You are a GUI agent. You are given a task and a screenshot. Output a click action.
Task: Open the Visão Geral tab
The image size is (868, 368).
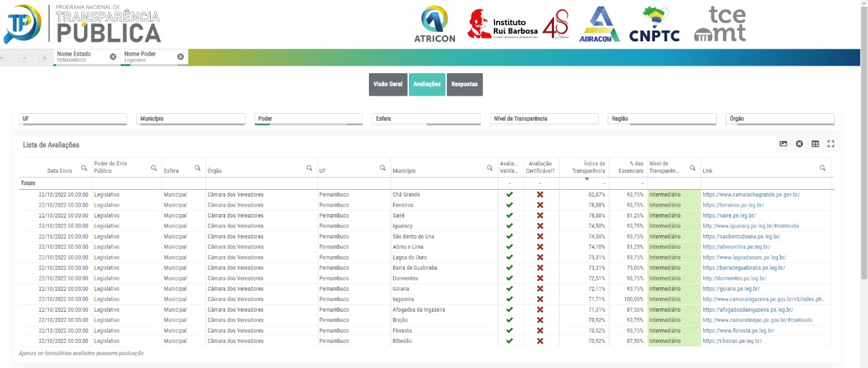click(x=388, y=85)
